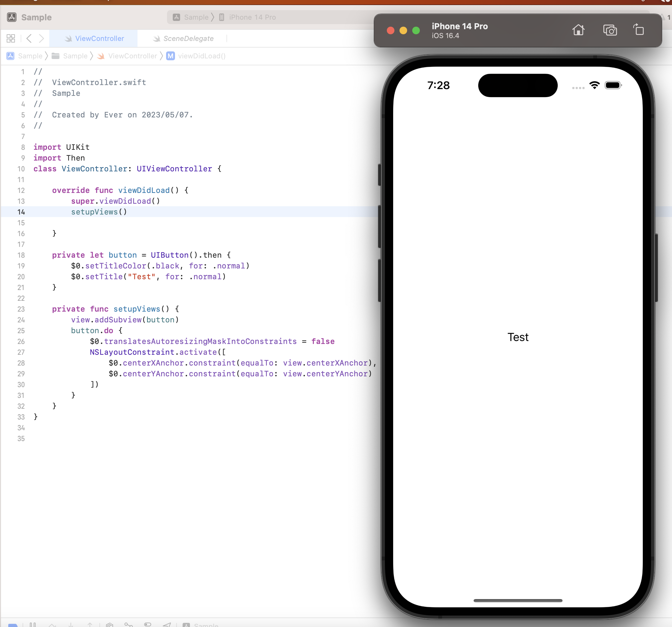
Task: Go forward with the right chevron
Action: [41, 38]
